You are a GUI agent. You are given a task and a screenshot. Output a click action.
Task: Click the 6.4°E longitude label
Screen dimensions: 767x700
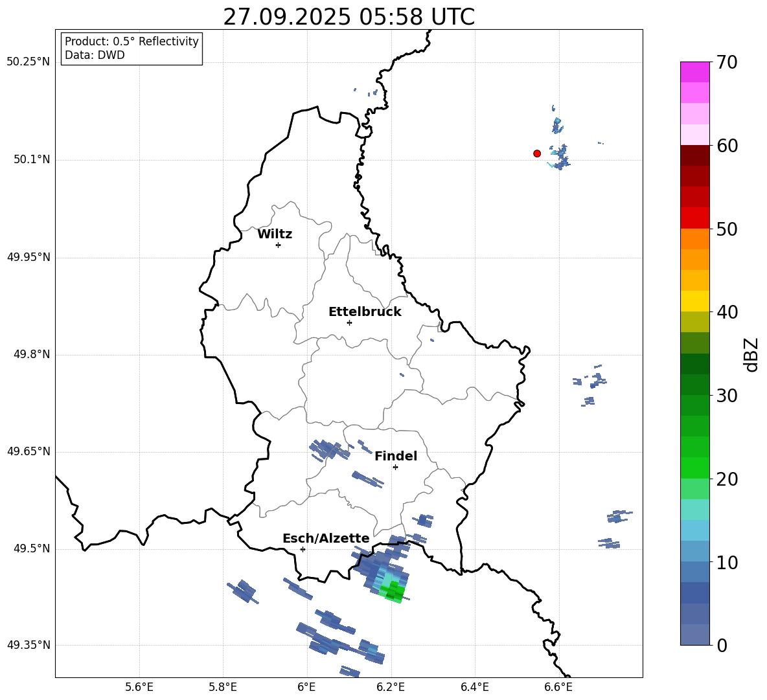point(474,687)
